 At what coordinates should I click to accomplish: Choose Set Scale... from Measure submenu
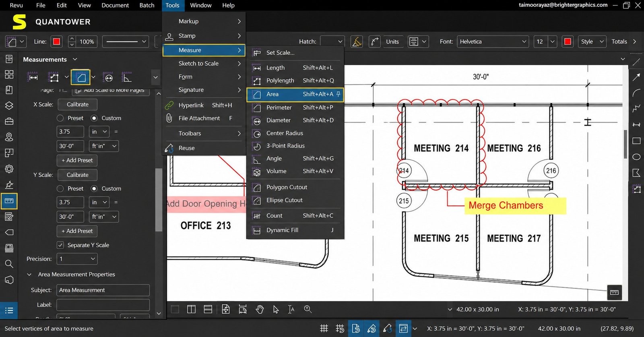[x=295, y=53]
